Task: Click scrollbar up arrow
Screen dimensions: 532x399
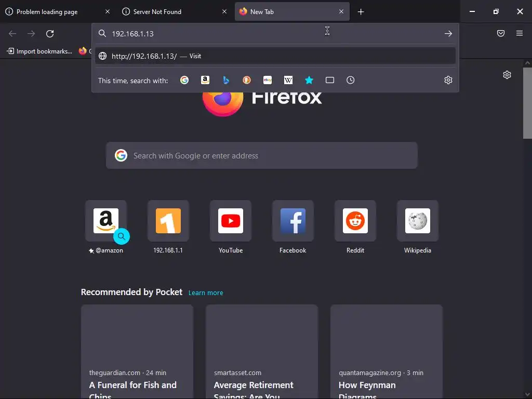Action: [527, 63]
